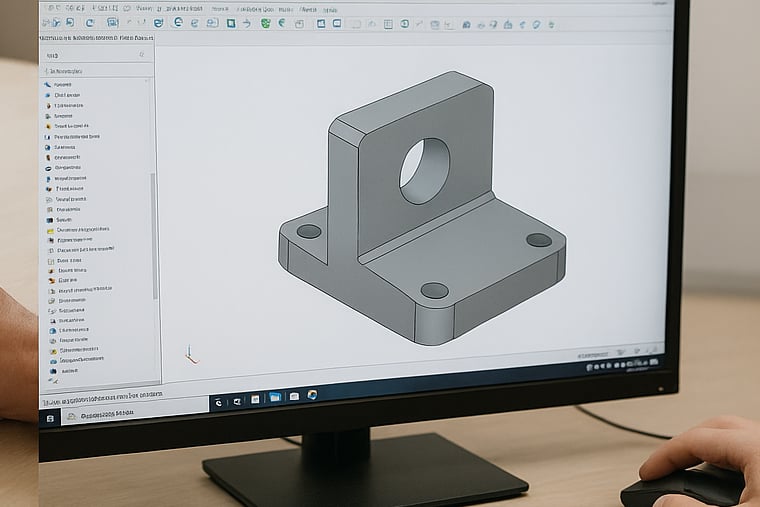
Task: Click the solid blue square toolbar icon
Action: point(231,23)
